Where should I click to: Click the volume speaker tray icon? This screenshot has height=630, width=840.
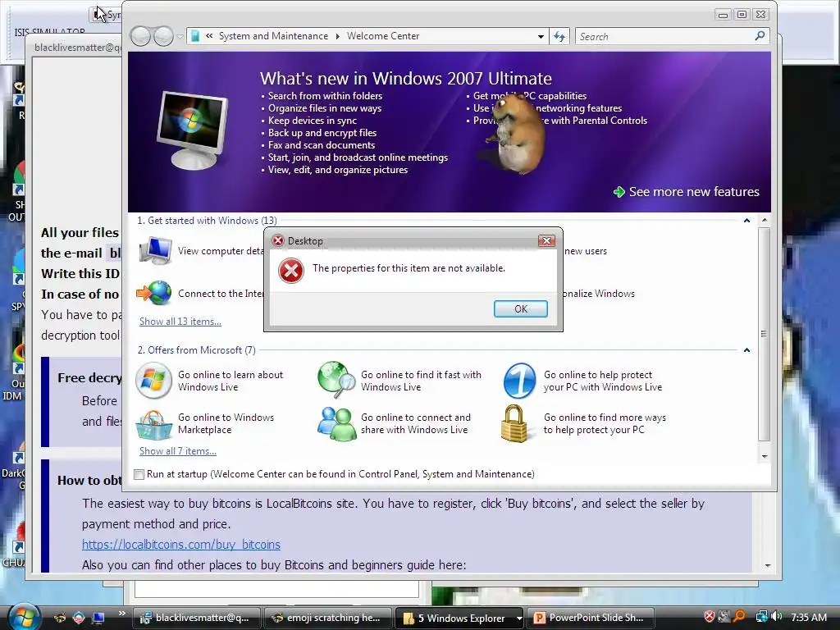click(x=776, y=617)
